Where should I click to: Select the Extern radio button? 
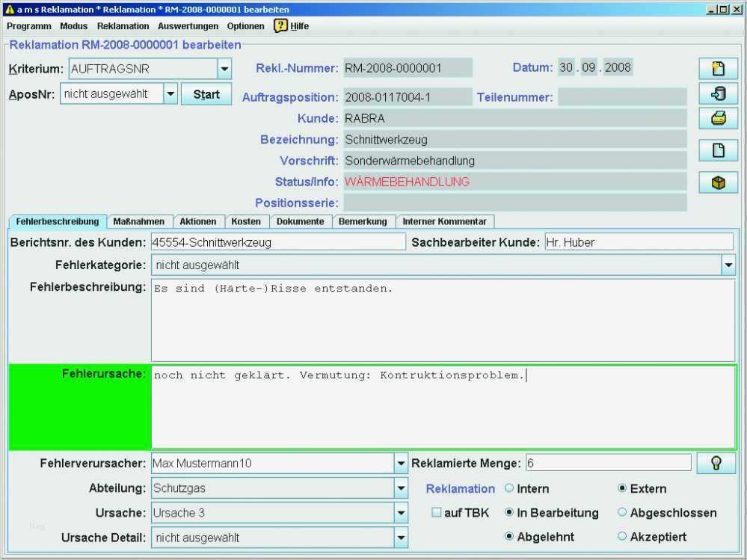621,488
